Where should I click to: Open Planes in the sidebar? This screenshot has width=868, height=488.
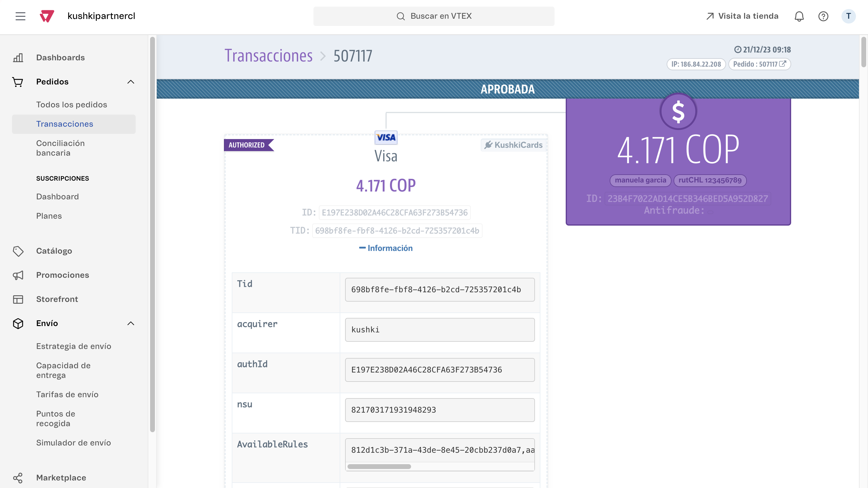pos(49,216)
